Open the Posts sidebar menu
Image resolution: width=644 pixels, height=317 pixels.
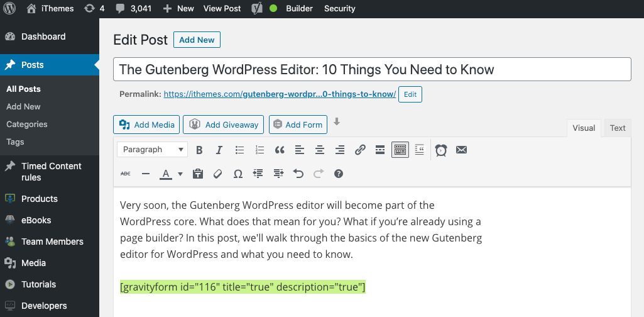pos(49,65)
